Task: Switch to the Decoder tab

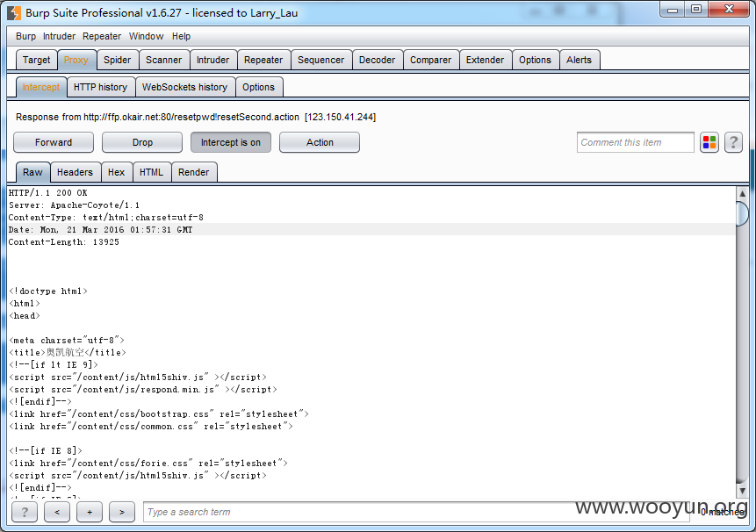Action: pos(377,60)
